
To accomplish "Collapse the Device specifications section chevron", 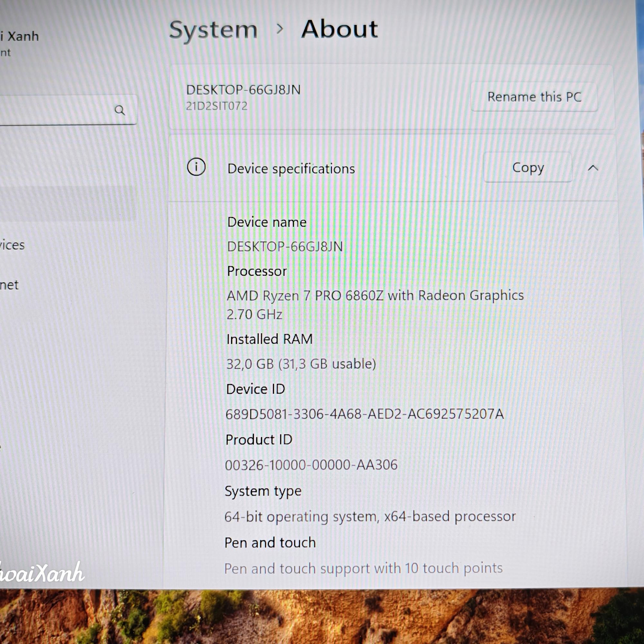I will [593, 168].
